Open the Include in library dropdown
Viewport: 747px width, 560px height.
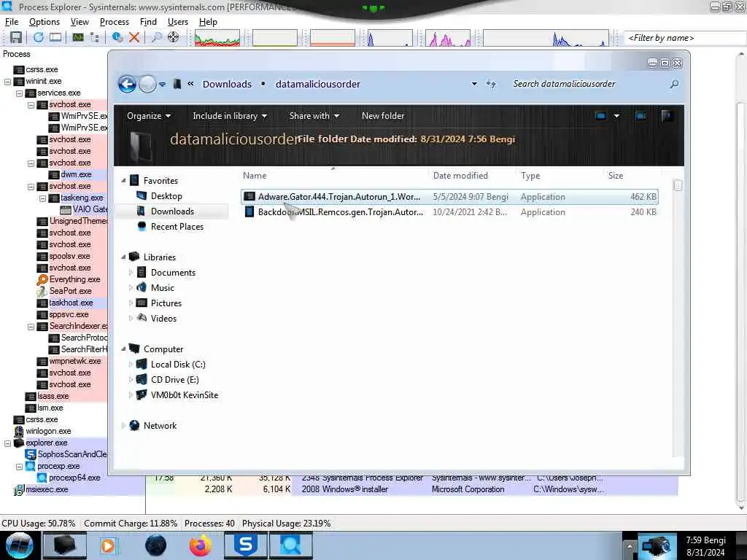click(x=230, y=116)
